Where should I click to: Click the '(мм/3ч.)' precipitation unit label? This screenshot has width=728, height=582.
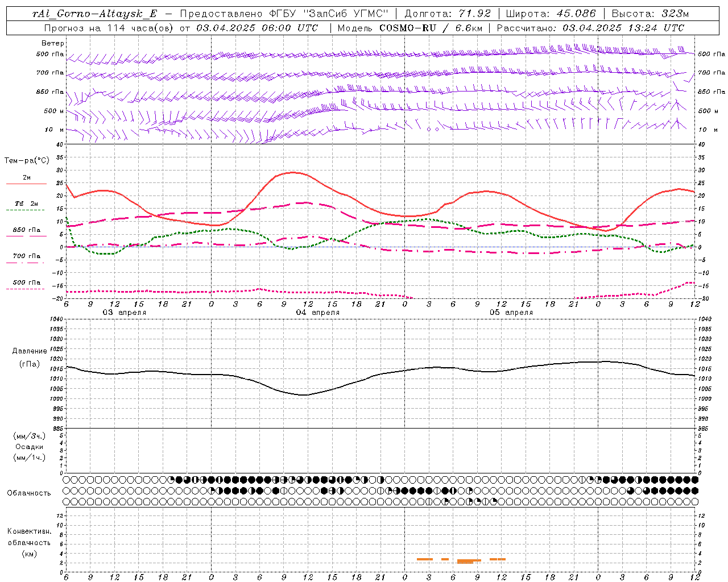click(30, 436)
